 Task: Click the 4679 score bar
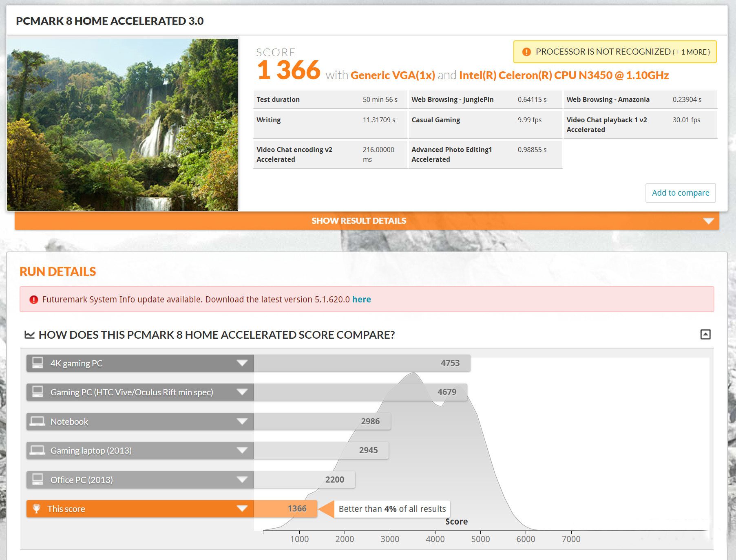pos(360,392)
